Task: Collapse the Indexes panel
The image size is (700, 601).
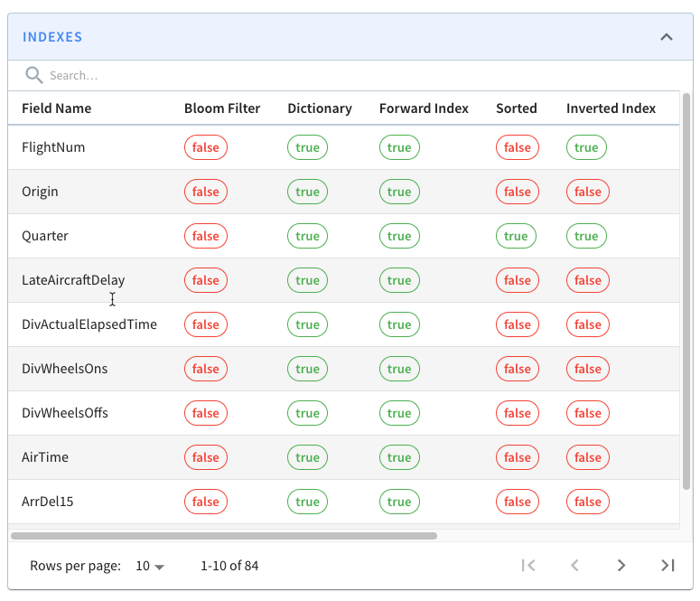Action: [667, 37]
